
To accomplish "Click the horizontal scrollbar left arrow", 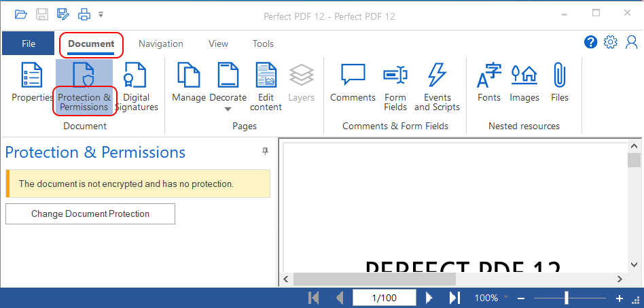I will point(286,279).
